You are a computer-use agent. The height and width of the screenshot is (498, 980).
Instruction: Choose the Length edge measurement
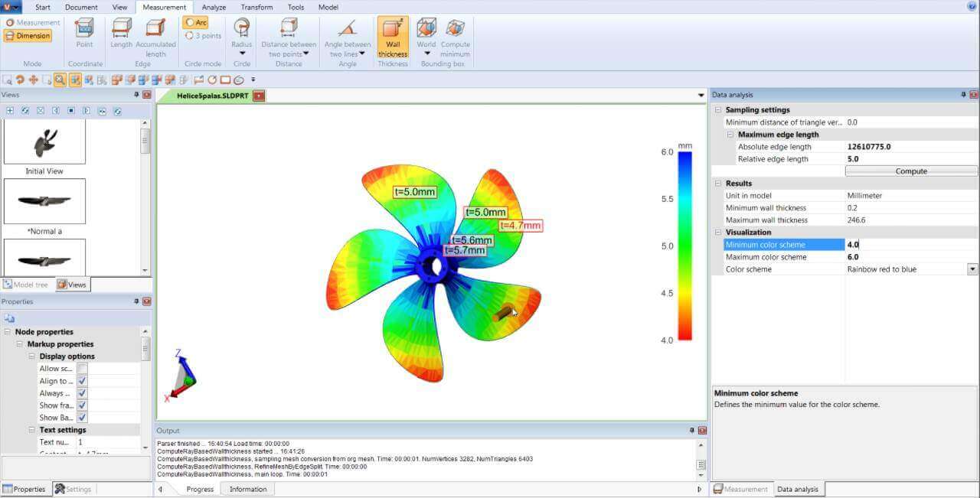click(122, 34)
